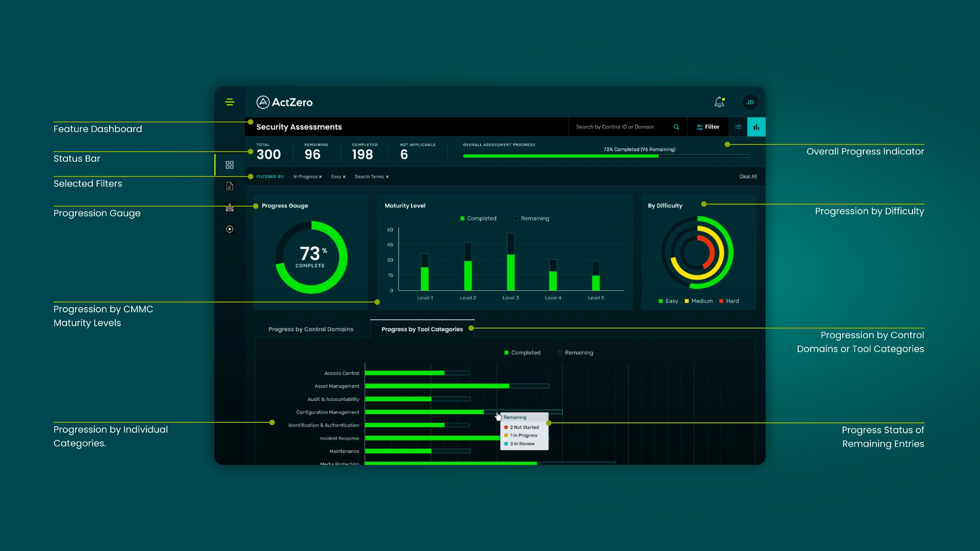The image size is (980, 551).
Task: Click the Level 2 bar
Action: [468, 266]
